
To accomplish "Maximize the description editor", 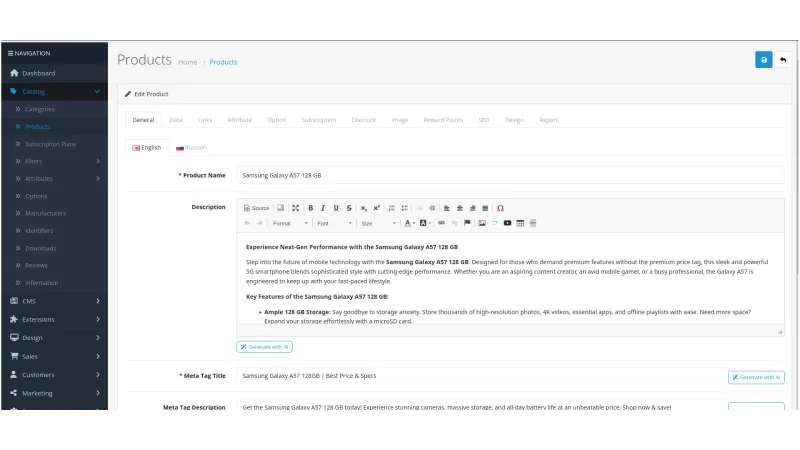I will [295, 208].
